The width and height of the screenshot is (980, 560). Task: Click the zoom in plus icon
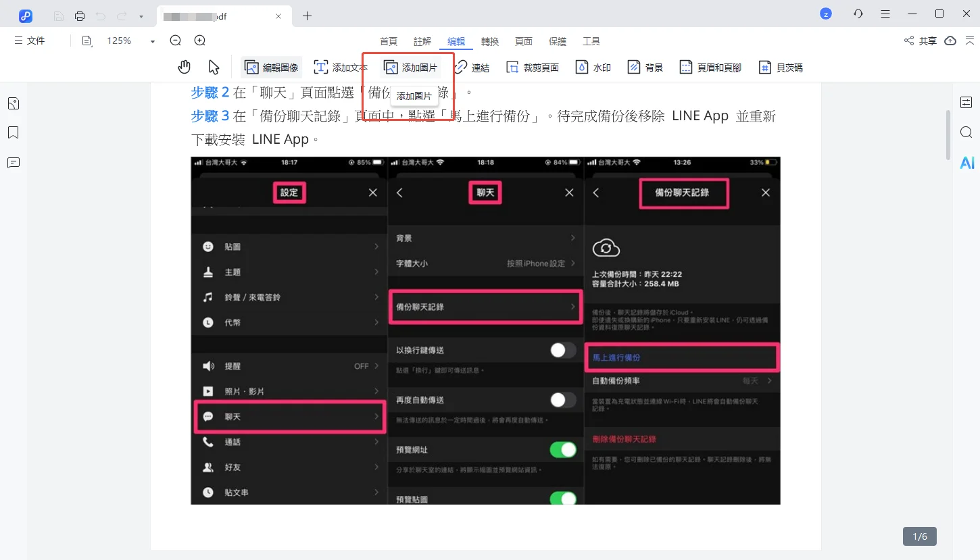[200, 41]
